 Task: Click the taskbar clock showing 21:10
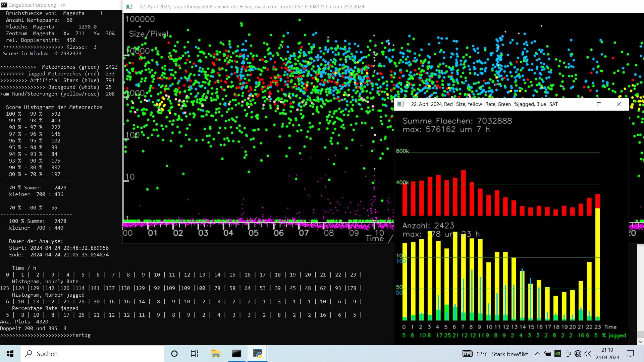tap(607, 354)
